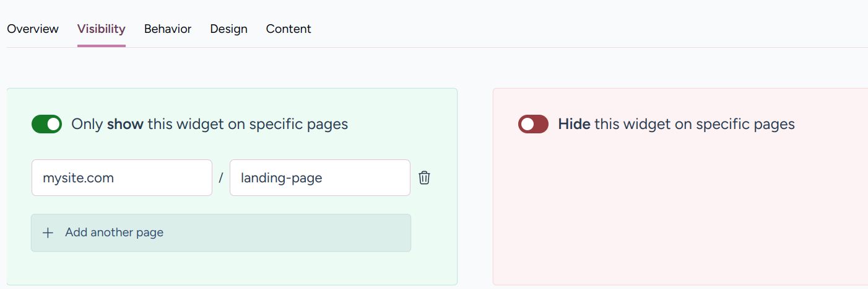Screen dimensions: 868x289
Task: Click into the landing-page path field
Action: [319, 178]
